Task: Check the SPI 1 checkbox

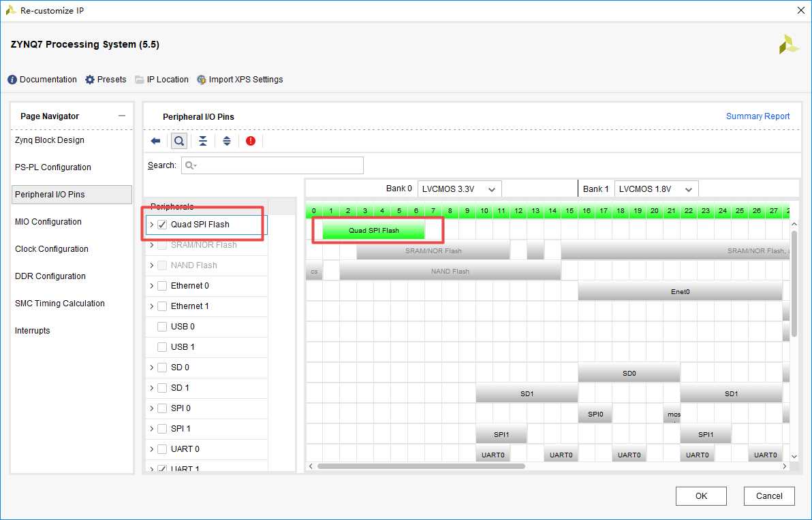Action: coord(162,429)
